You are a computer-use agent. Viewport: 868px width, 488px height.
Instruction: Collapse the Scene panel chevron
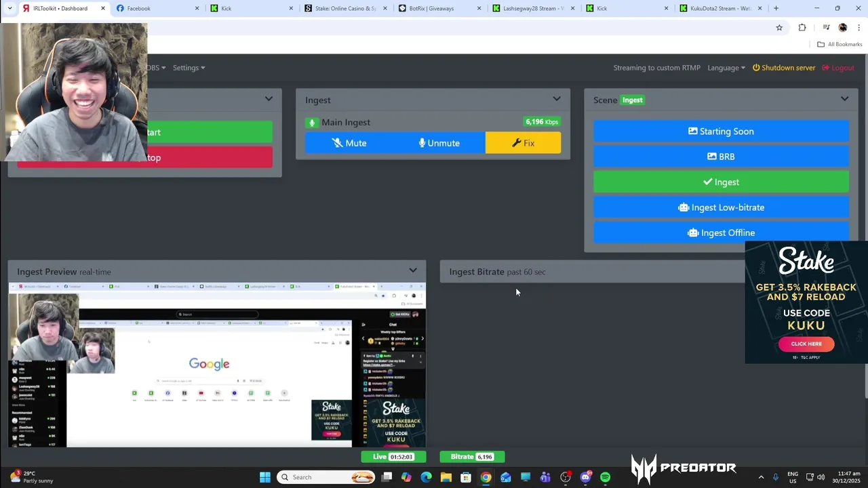844,99
